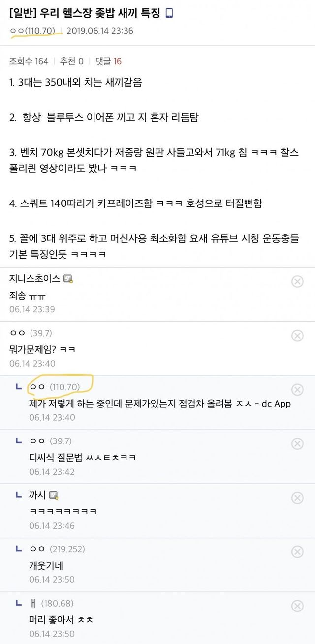Viewport: 315px width, 644px height.
Task: Click the X icon on the 개웃기네 reply
Action: (297, 552)
